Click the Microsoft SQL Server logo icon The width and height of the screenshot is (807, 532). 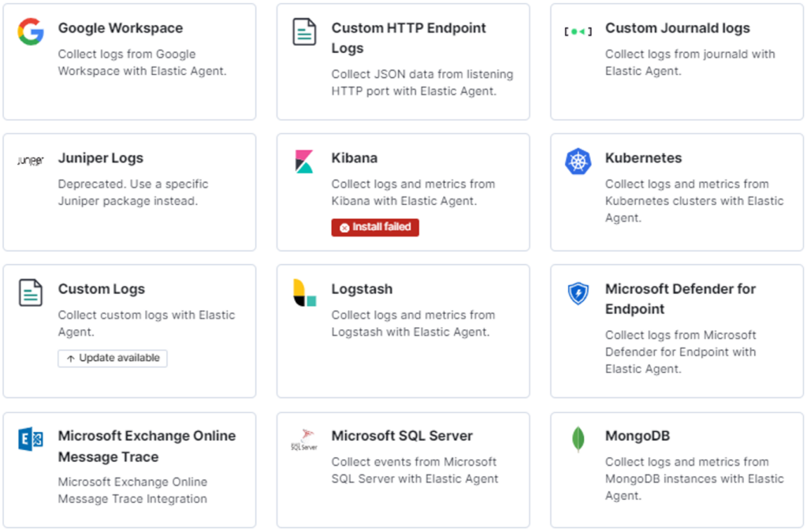coord(304,440)
